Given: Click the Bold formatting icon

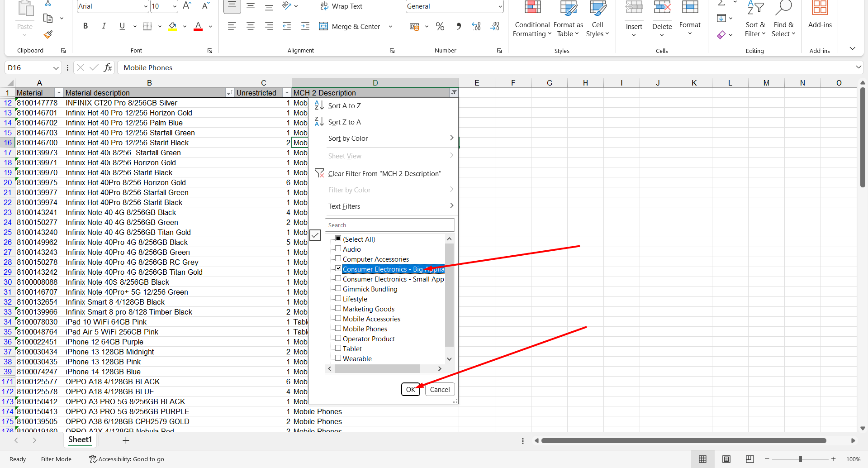Looking at the screenshot, I should (x=85, y=26).
